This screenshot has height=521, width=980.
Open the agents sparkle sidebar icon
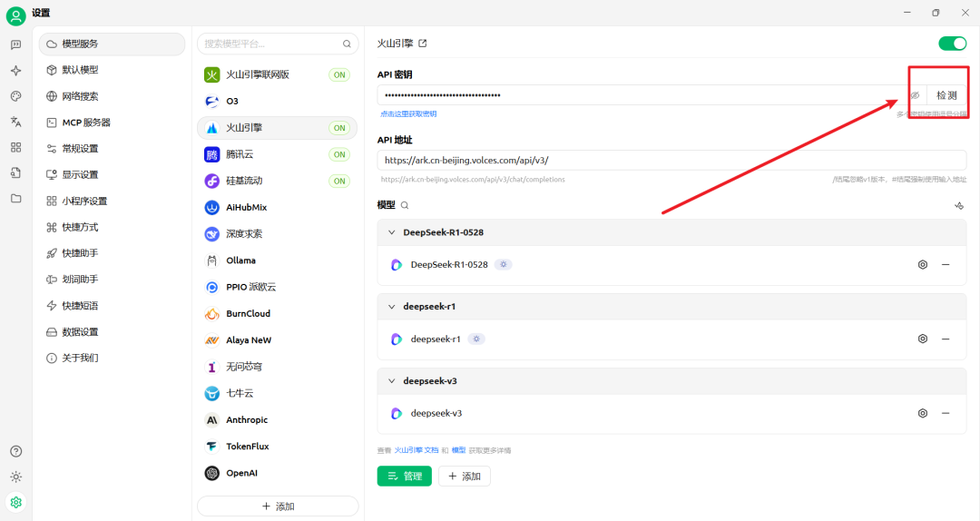point(15,71)
